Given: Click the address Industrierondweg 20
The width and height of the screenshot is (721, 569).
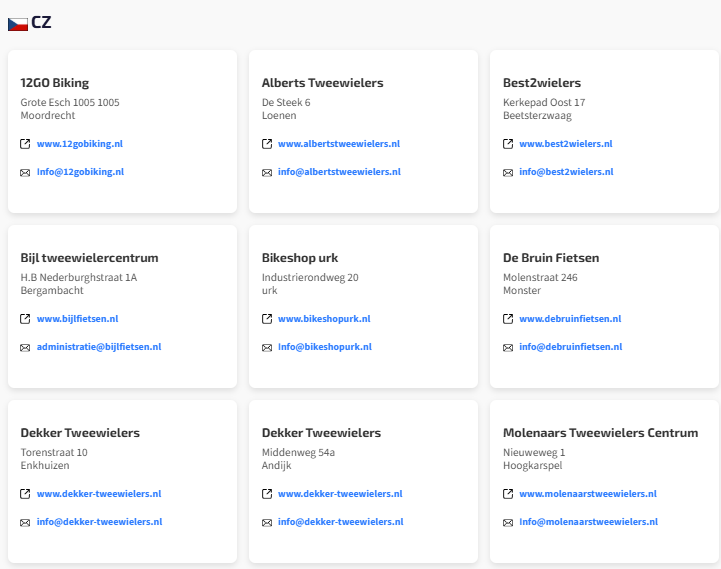Looking at the screenshot, I should [x=310, y=277].
